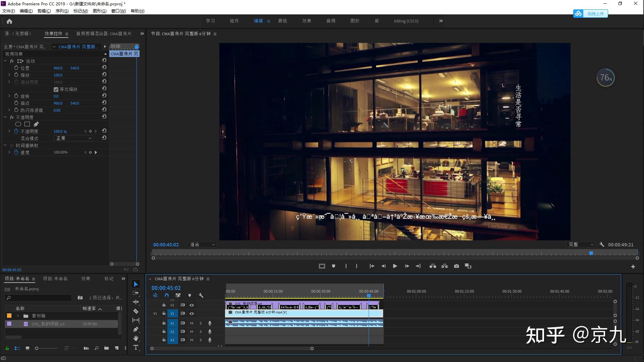Screen dimensions: 644x362
Task: Select the Razor tool in the tools panel
Action: (x=136, y=311)
